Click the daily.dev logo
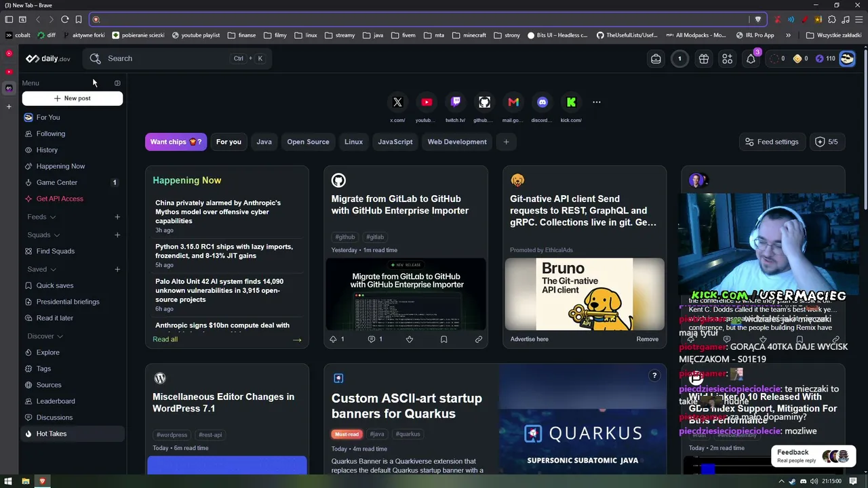868x488 pixels. (48, 58)
